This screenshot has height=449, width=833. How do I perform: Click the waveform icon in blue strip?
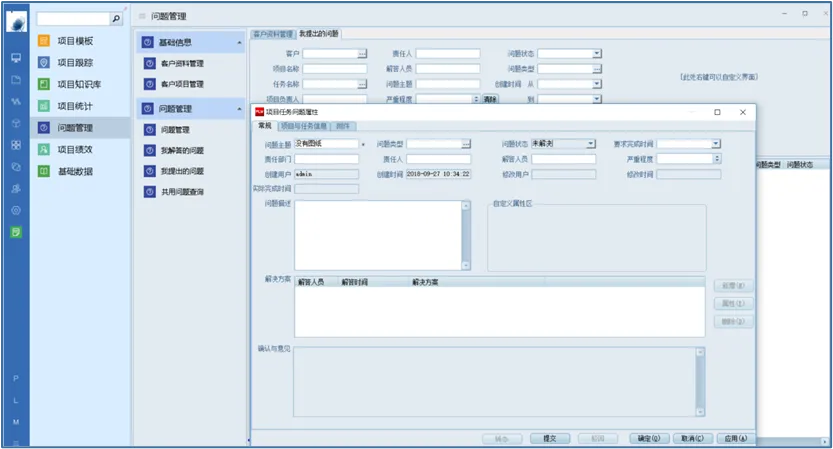tap(16, 101)
